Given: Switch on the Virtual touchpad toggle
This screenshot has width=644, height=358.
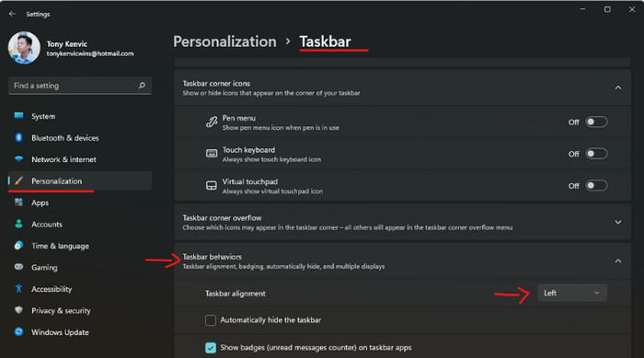Looking at the screenshot, I should (x=596, y=186).
